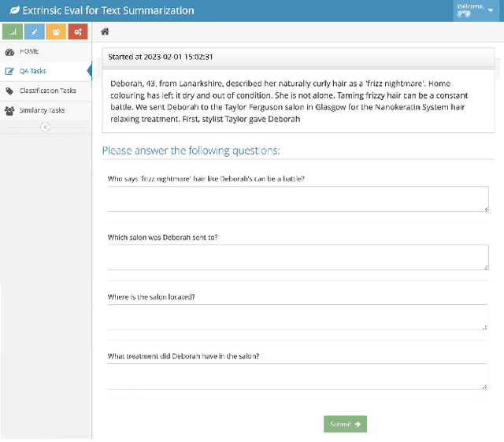504x442 pixels.
Task: Click the red cogs shortcut button
Action: click(78, 32)
